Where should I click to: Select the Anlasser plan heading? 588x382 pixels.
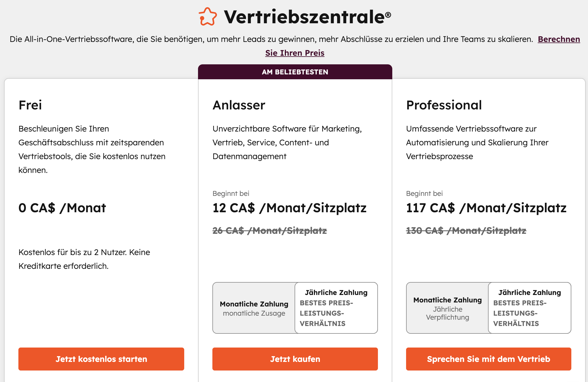click(239, 105)
